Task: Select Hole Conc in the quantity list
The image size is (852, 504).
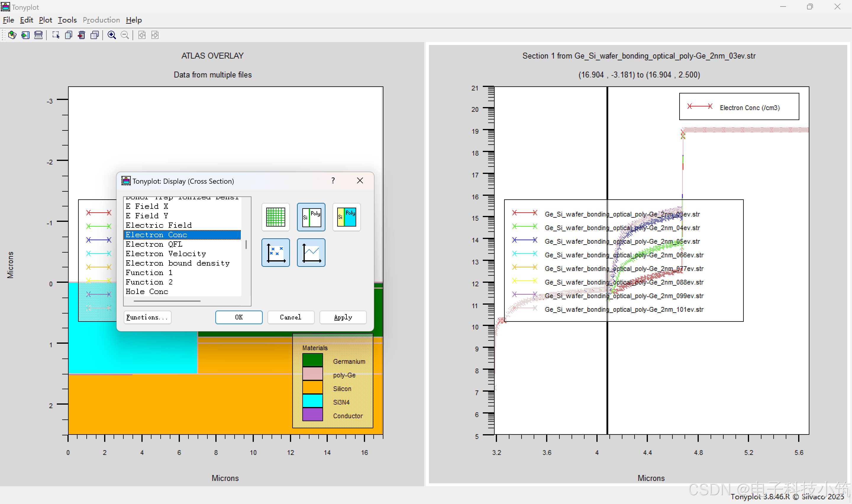Action: [147, 291]
